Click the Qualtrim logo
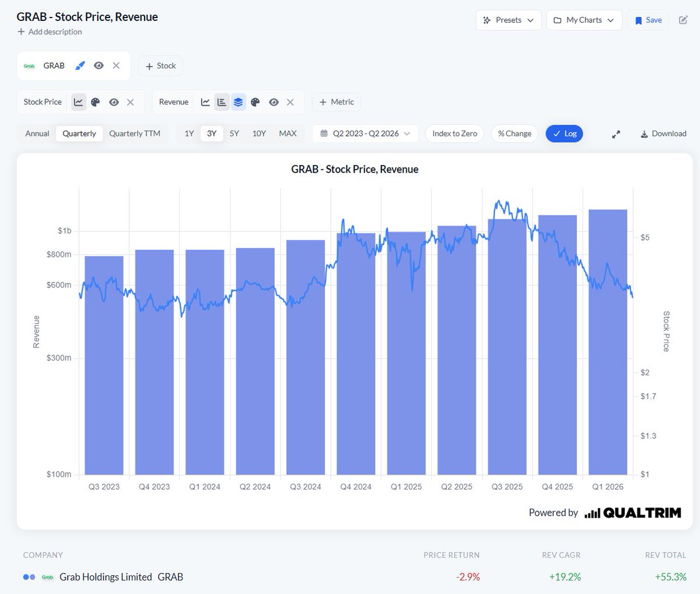Screen dimensions: 700x594 [x=633, y=513]
